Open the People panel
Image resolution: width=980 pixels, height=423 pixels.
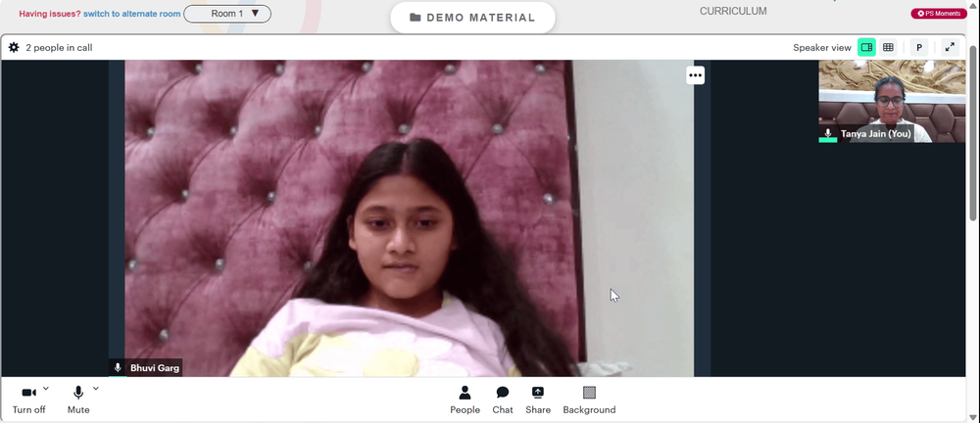point(465,400)
